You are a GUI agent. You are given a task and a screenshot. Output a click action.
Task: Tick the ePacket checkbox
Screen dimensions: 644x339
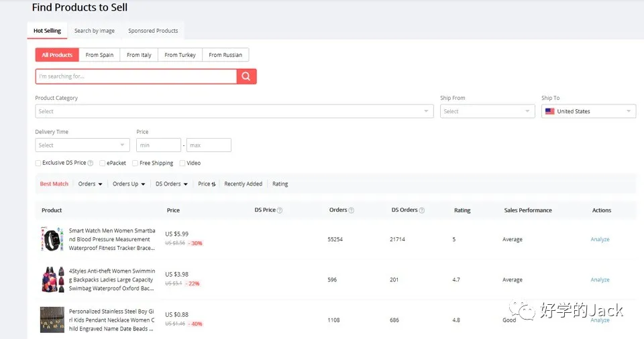(x=103, y=163)
